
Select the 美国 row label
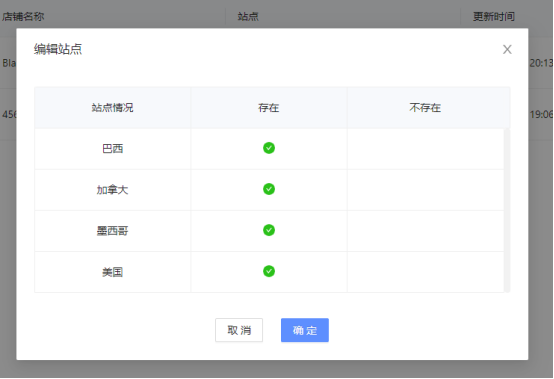coord(112,272)
